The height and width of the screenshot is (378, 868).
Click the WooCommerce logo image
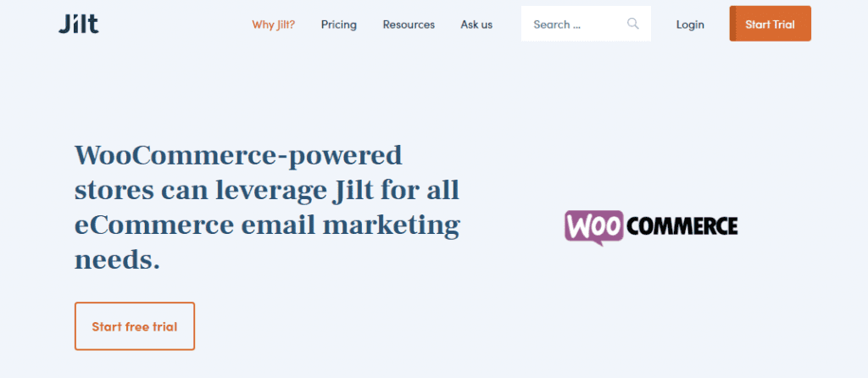click(651, 227)
